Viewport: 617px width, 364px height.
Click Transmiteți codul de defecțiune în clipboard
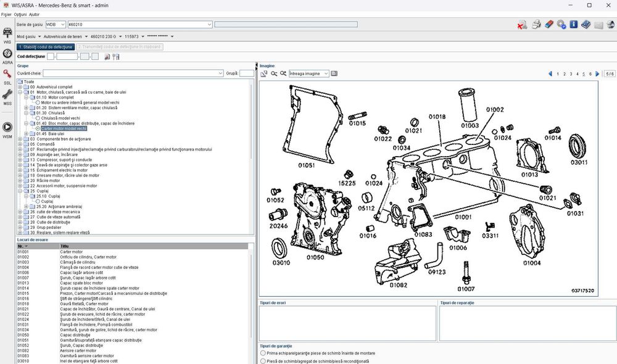point(119,47)
